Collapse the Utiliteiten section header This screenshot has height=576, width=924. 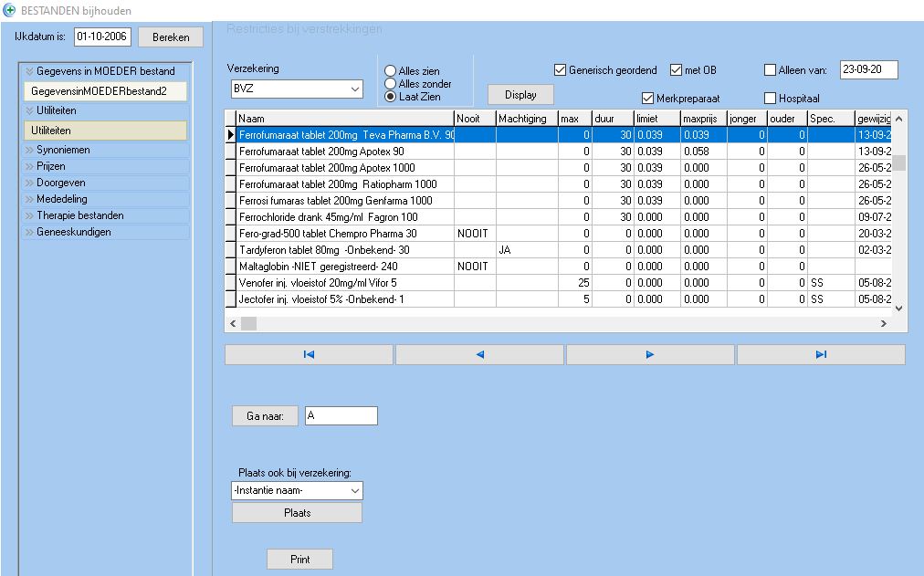click(106, 110)
